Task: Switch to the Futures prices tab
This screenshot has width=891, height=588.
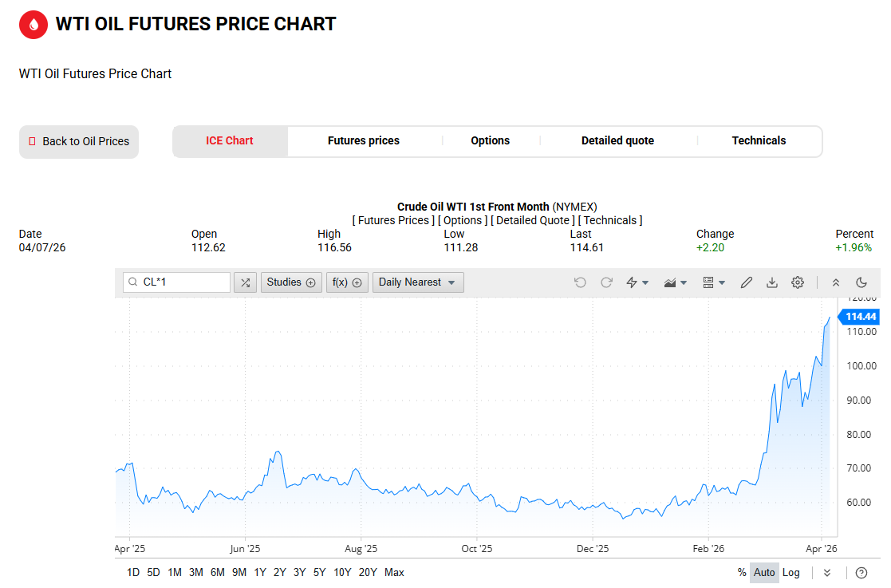Action: pyautogui.click(x=364, y=141)
